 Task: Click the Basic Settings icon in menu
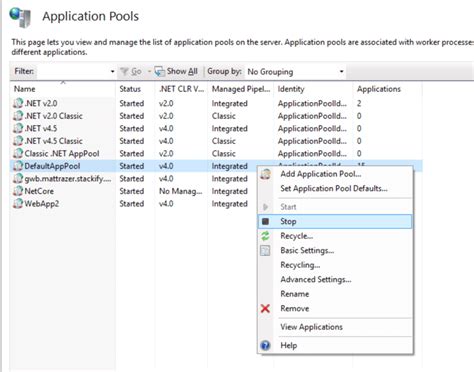click(265, 251)
